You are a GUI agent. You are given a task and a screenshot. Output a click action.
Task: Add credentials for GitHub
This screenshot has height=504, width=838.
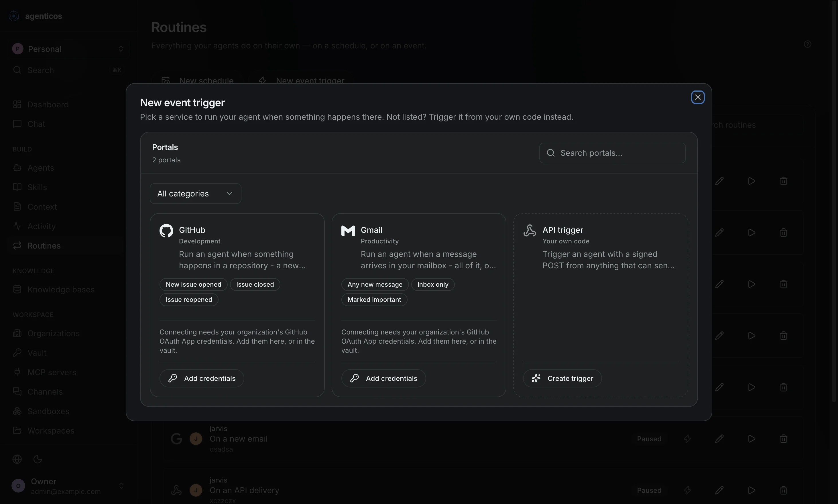tap(202, 378)
